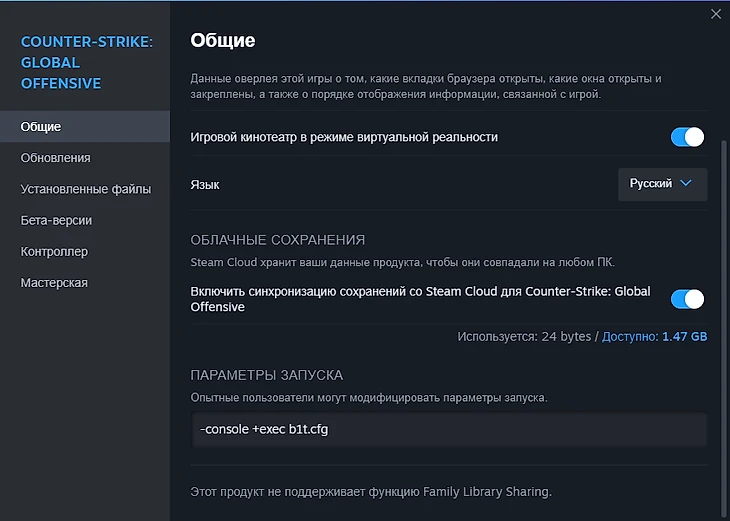Click the launch options text field
This screenshot has width=730, height=521.
448,430
